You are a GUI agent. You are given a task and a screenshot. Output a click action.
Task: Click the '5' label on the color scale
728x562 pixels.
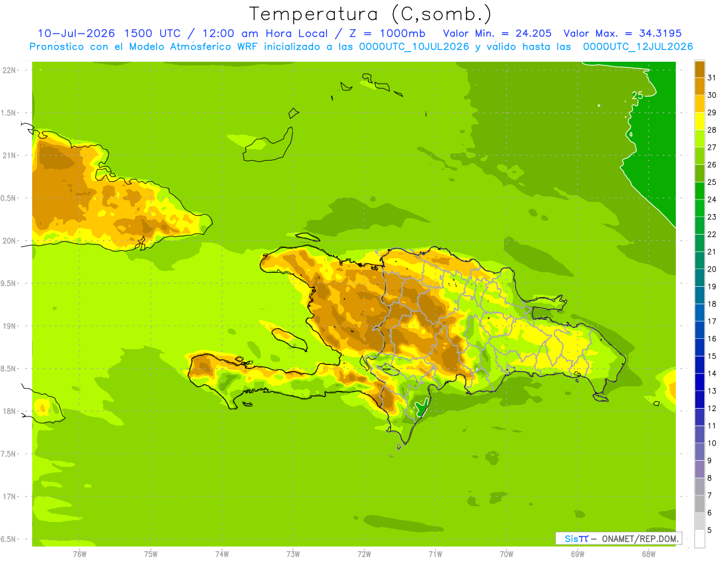(710, 530)
